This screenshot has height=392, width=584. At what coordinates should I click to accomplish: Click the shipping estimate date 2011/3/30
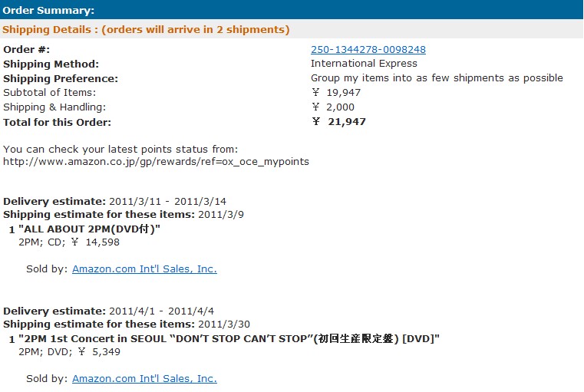[x=224, y=324]
